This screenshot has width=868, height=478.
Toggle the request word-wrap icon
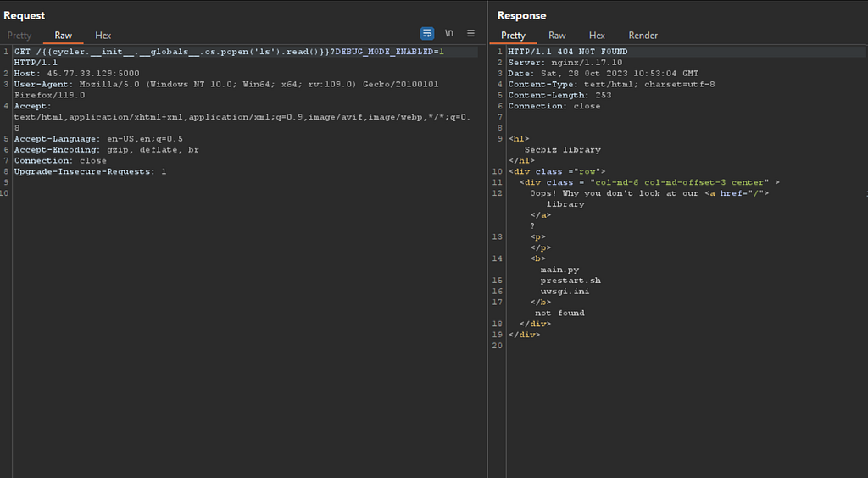[x=427, y=33]
